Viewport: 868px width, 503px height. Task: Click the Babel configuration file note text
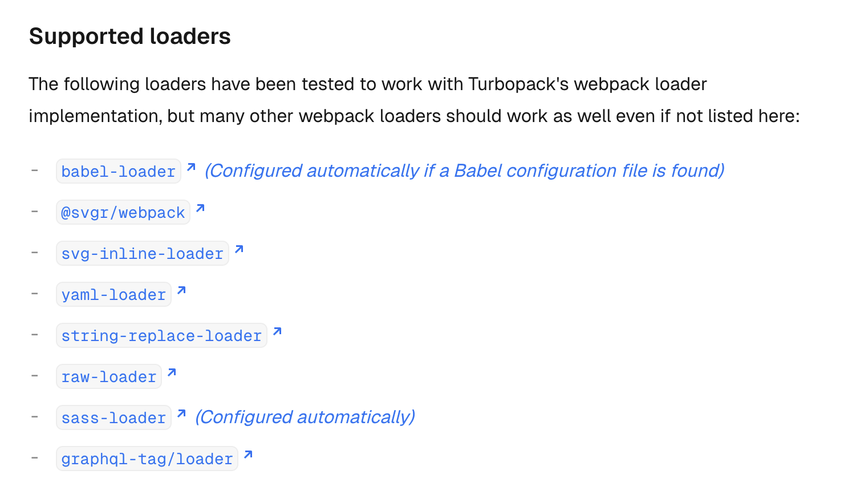coord(465,171)
